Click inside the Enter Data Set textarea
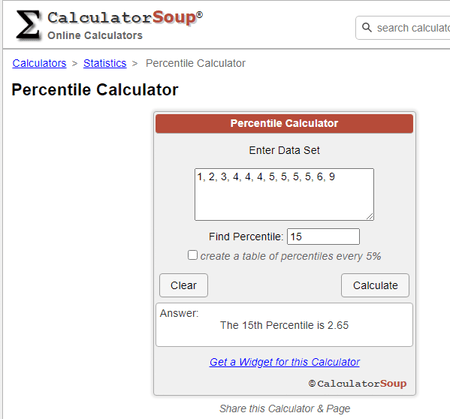Image resolution: width=450 pixels, height=419 pixels. point(284,194)
